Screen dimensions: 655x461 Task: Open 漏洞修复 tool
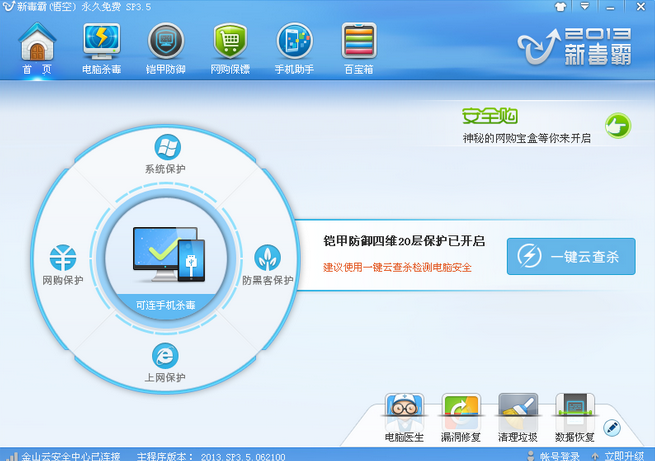[x=461, y=418]
